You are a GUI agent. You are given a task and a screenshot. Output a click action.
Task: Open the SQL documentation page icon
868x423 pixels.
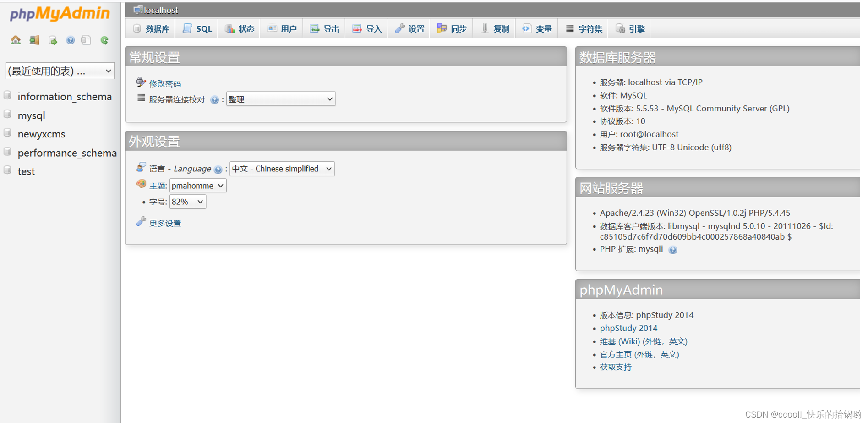(x=86, y=40)
